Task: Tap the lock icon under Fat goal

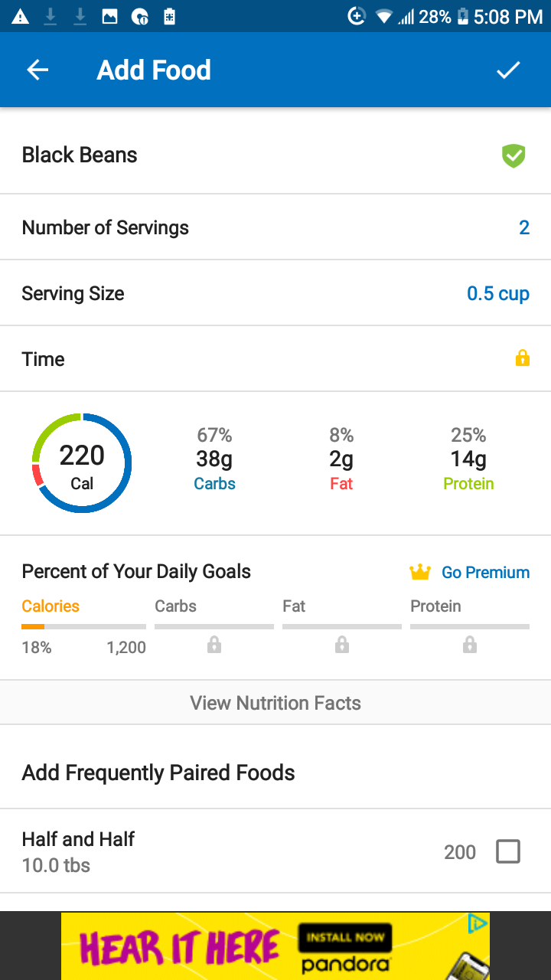Action: 342,645
